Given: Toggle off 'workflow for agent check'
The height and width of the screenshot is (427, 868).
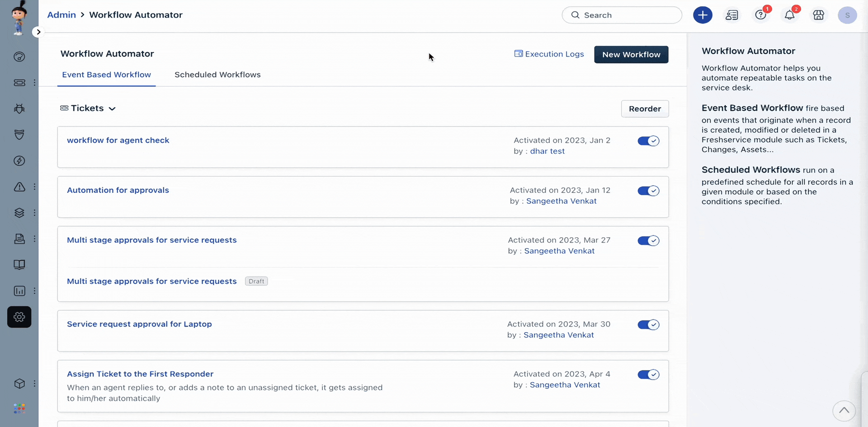Looking at the screenshot, I should point(648,141).
